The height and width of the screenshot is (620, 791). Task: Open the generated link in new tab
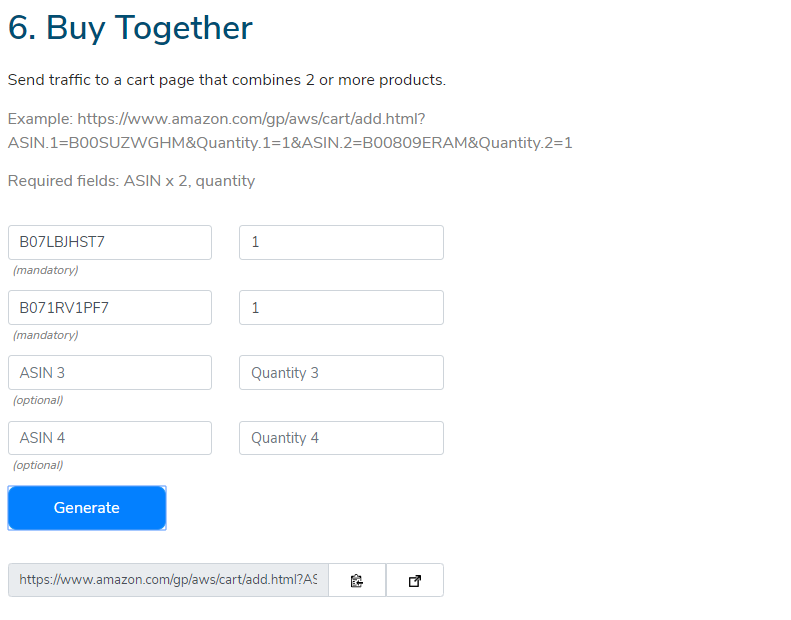[x=415, y=580]
